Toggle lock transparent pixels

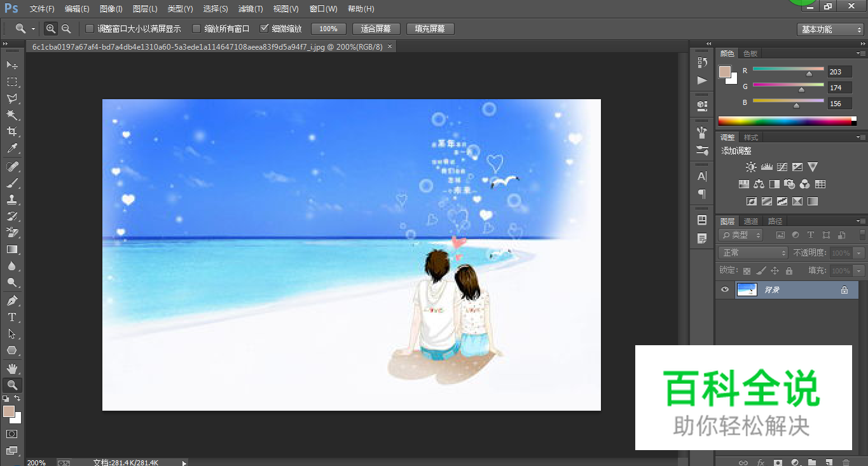[x=747, y=271]
